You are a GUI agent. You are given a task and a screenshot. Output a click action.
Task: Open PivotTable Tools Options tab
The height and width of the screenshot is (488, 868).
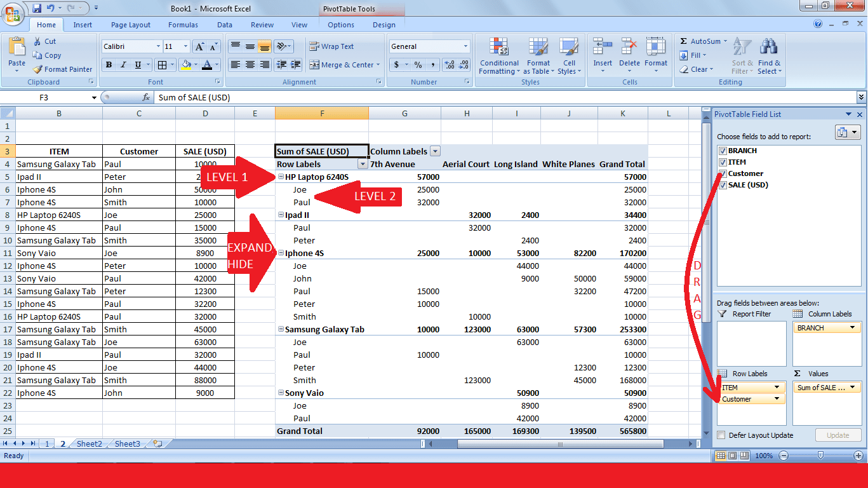341,25
